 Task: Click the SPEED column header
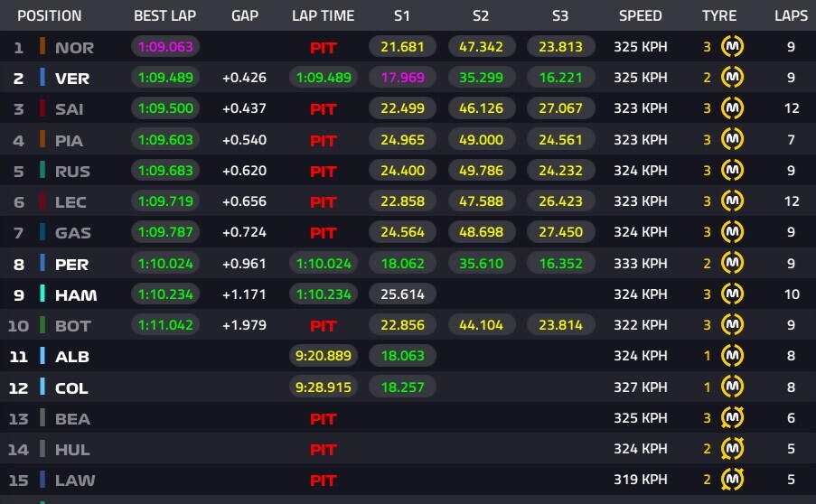pos(640,16)
